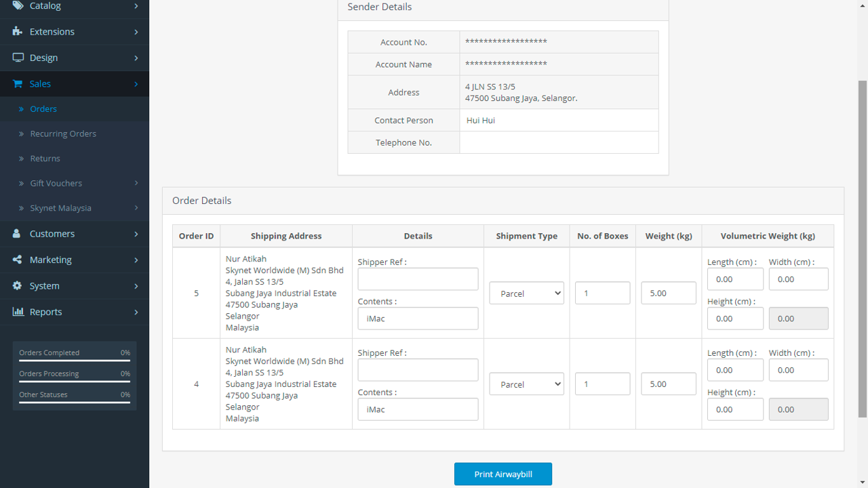Click the Extensions puzzle piece icon
The image size is (868, 488).
pyautogui.click(x=18, y=32)
